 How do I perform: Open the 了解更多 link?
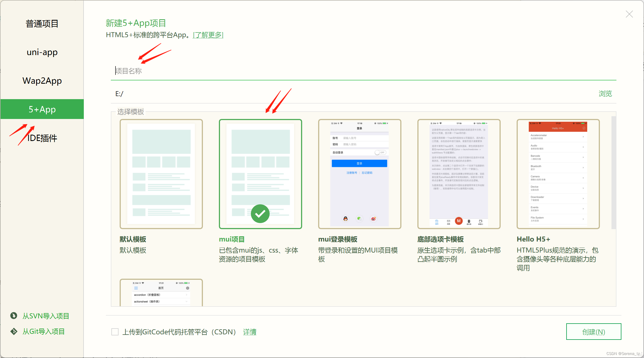click(x=208, y=35)
